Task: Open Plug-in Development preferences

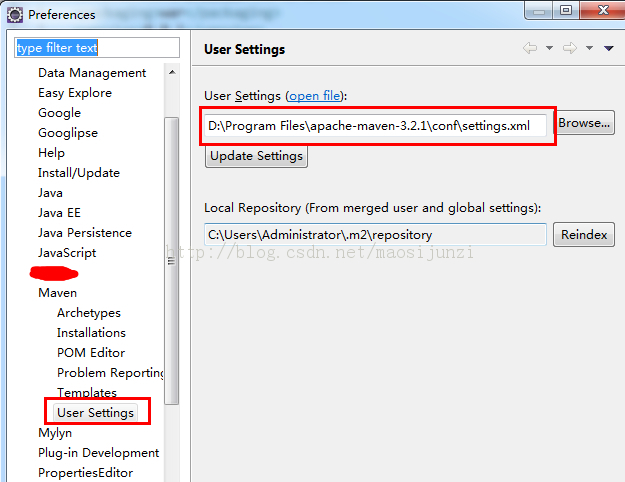Action: pos(98,453)
